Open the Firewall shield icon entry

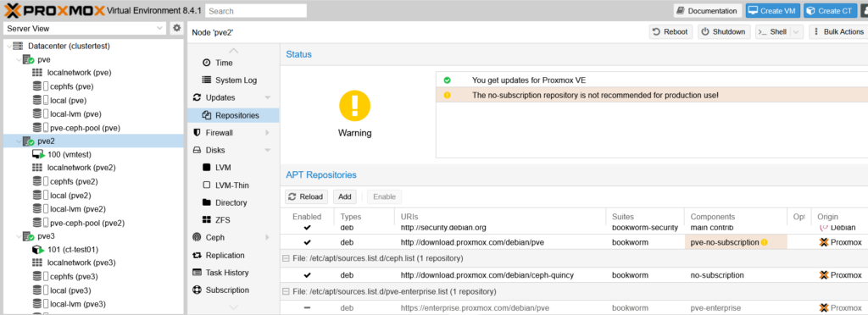coord(197,133)
